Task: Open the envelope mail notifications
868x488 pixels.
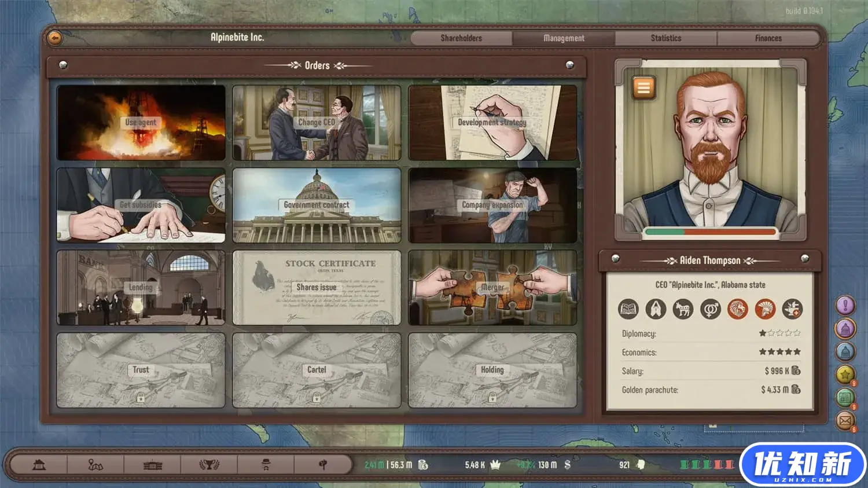Action: click(x=845, y=421)
